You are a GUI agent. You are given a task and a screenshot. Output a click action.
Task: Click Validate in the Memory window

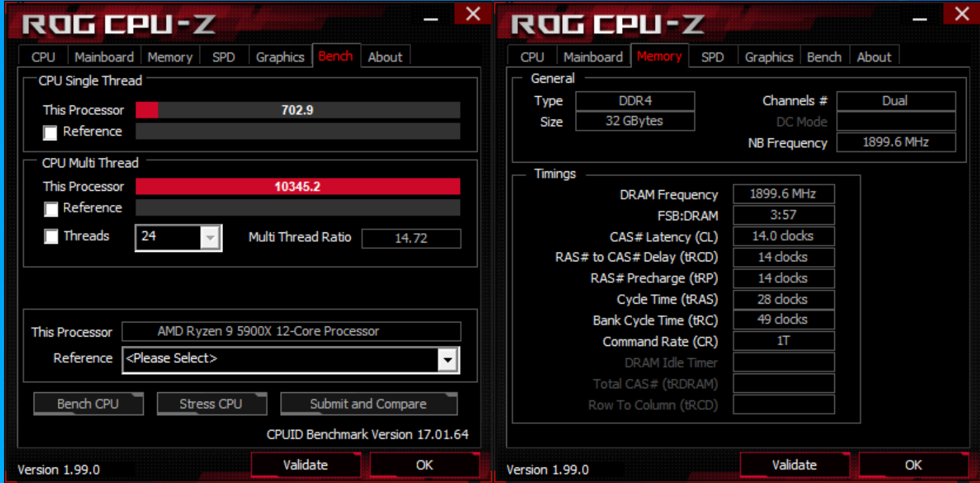795,465
